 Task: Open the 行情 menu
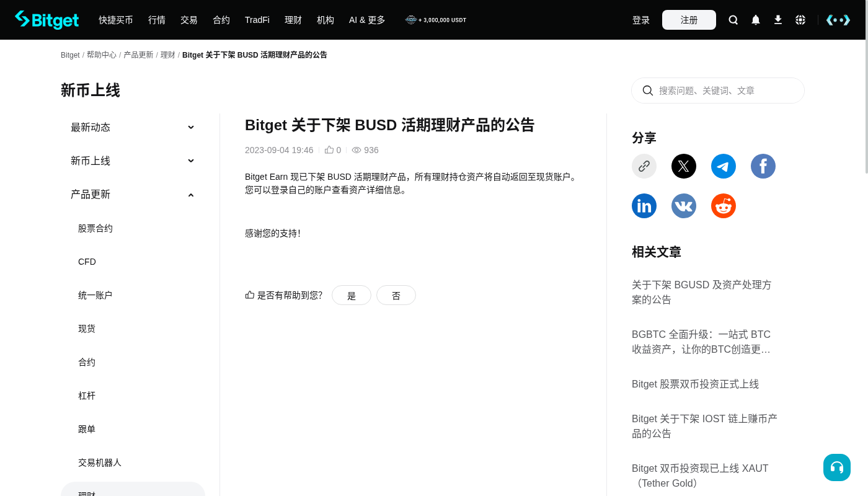click(157, 20)
